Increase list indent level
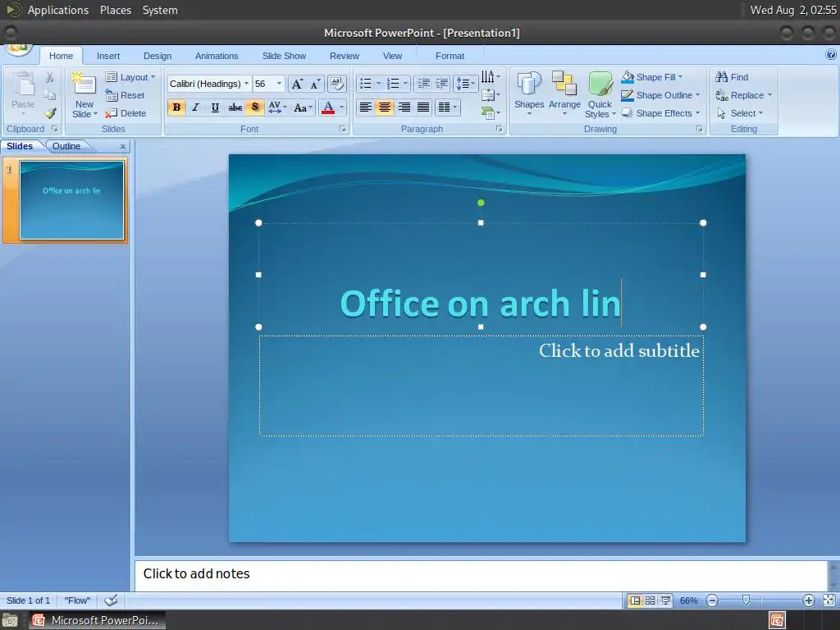The image size is (840, 630). pyautogui.click(x=442, y=83)
